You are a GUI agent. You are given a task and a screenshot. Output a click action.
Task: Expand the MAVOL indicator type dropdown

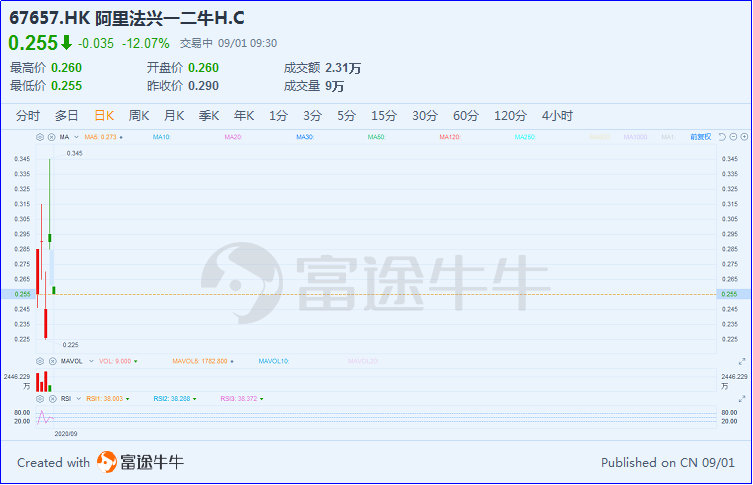click(x=91, y=361)
